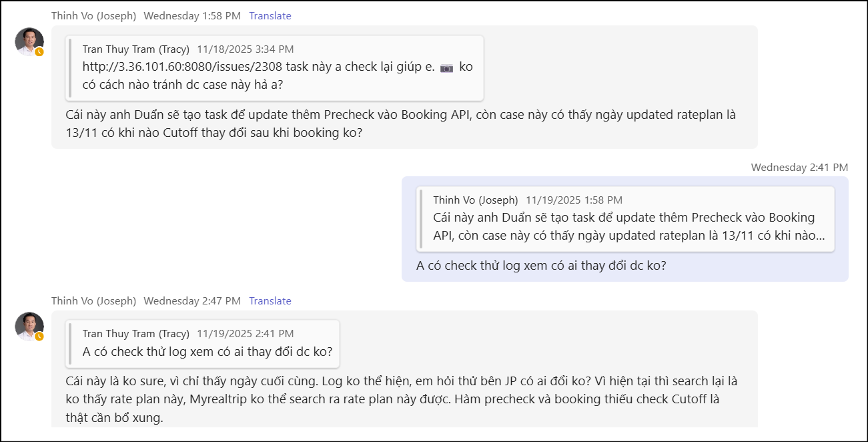Click the away status badge on the 1:58 PM avatar
Image resolution: width=868 pixels, height=442 pixels.
(x=39, y=51)
